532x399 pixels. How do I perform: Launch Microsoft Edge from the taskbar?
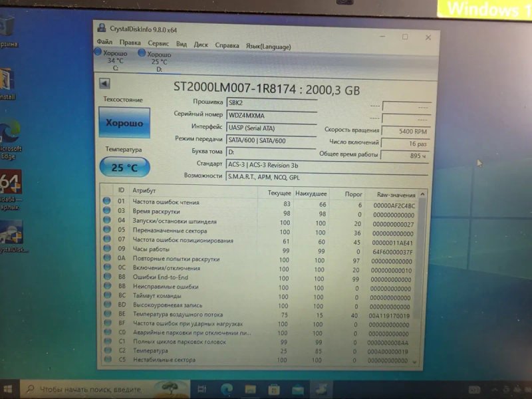[x=227, y=389]
